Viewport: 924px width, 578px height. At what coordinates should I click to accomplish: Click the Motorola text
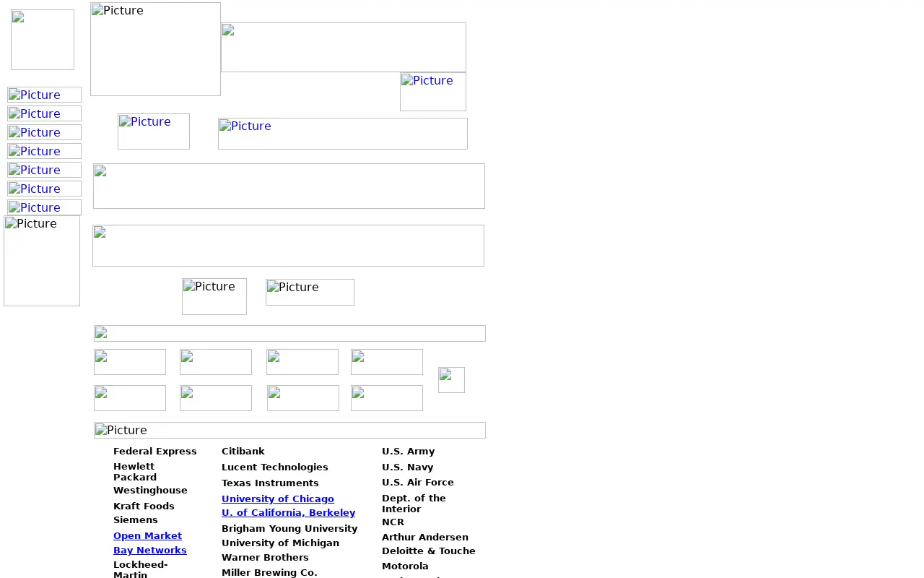(405, 566)
